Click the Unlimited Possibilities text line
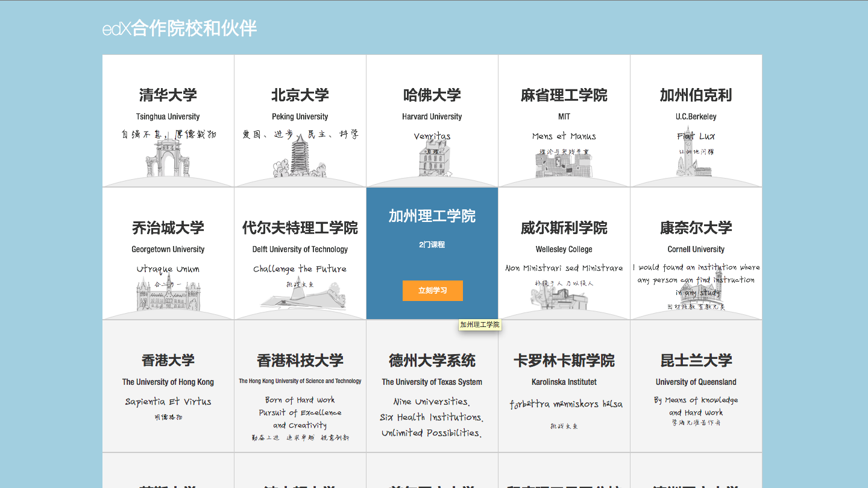 pos(432,433)
